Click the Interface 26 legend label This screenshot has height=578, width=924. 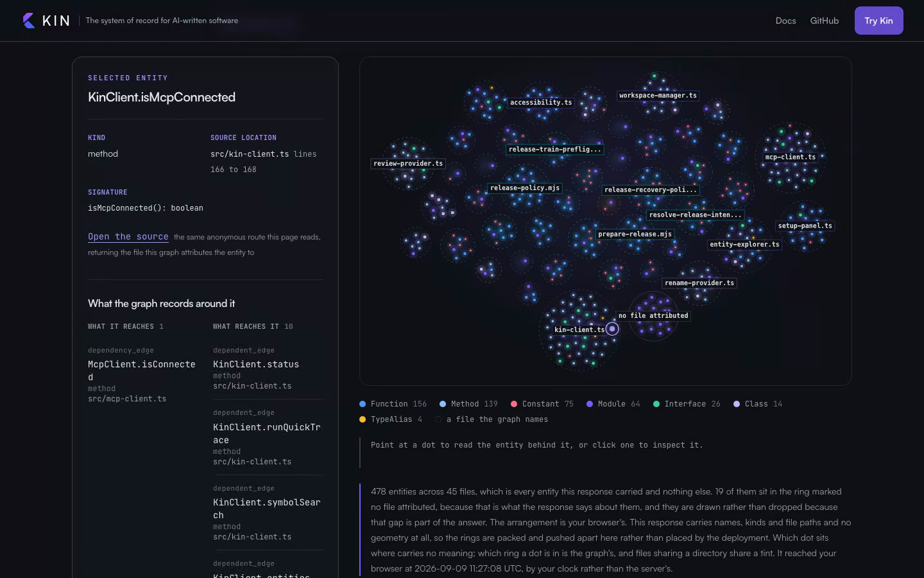coord(692,404)
